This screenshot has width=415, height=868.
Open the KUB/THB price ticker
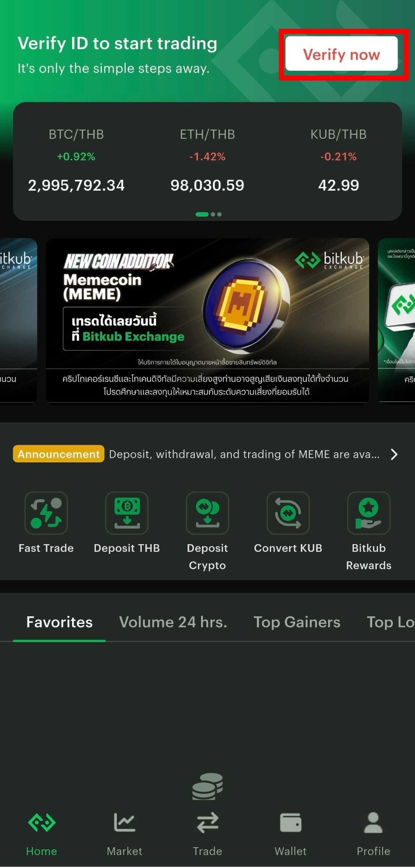click(x=339, y=160)
